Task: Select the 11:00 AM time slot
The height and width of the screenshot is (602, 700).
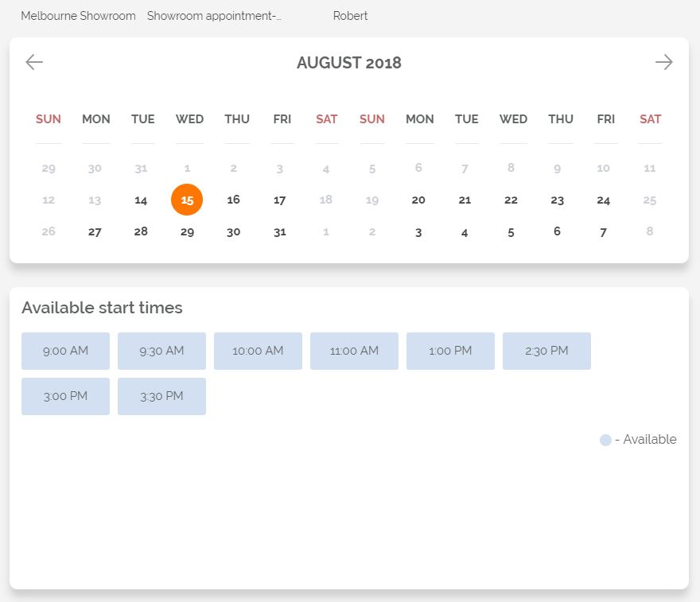Action: pyautogui.click(x=354, y=351)
